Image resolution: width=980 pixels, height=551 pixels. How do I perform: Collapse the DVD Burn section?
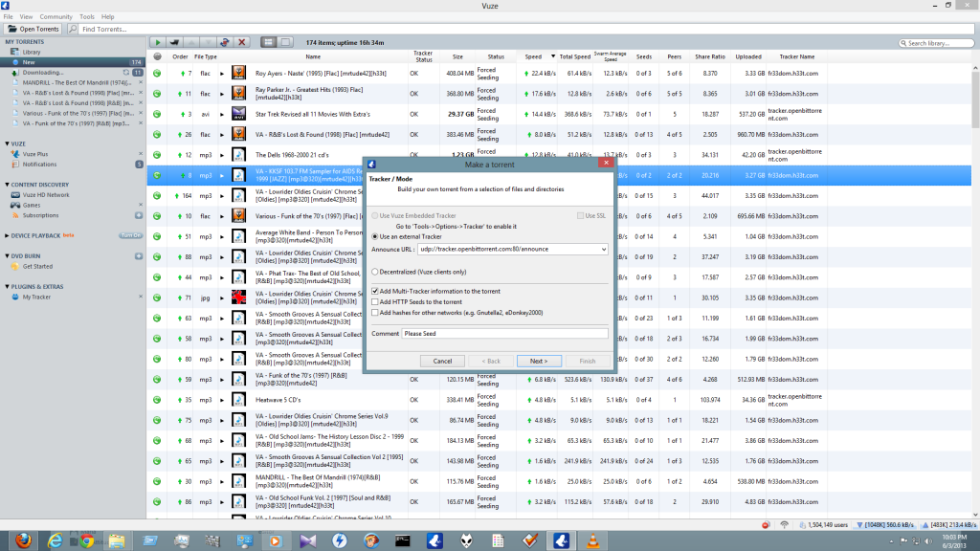[7, 256]
